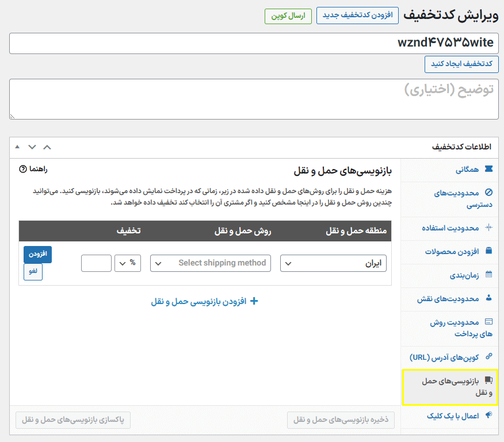The height and width of the screenshot is (442, 504).
Task: Open the Select shipping method dropdown
Action: click(210, 263)
